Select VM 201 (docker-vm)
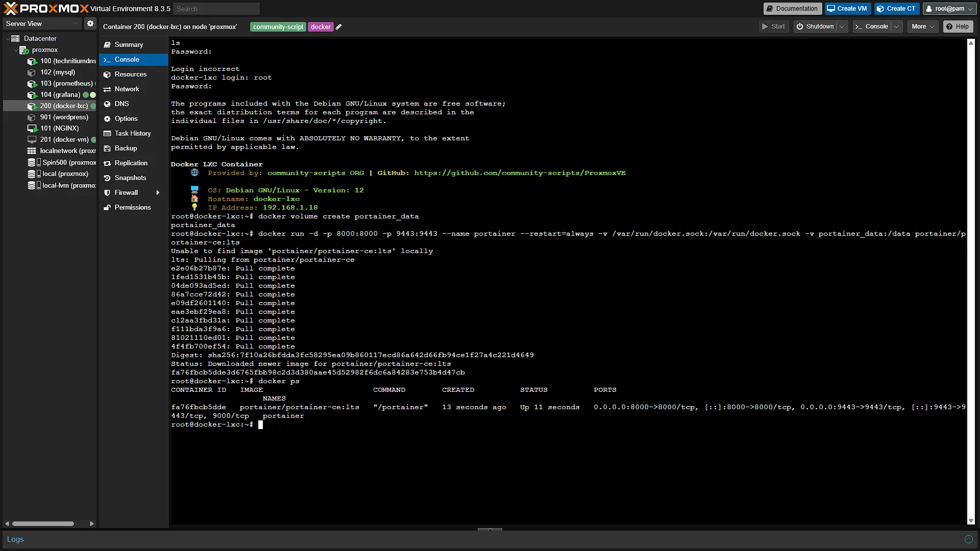980x551 pixels. pyautogui.click(x=64, y=140)
